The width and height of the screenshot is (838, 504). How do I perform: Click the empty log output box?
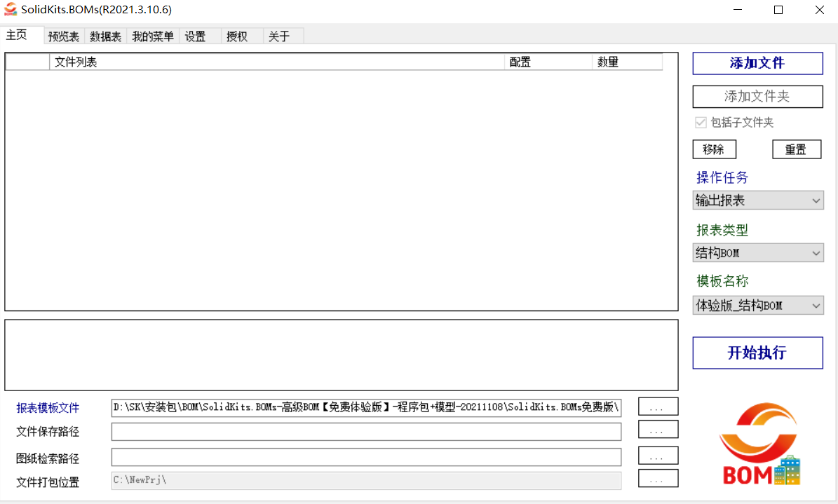[342, 355]
